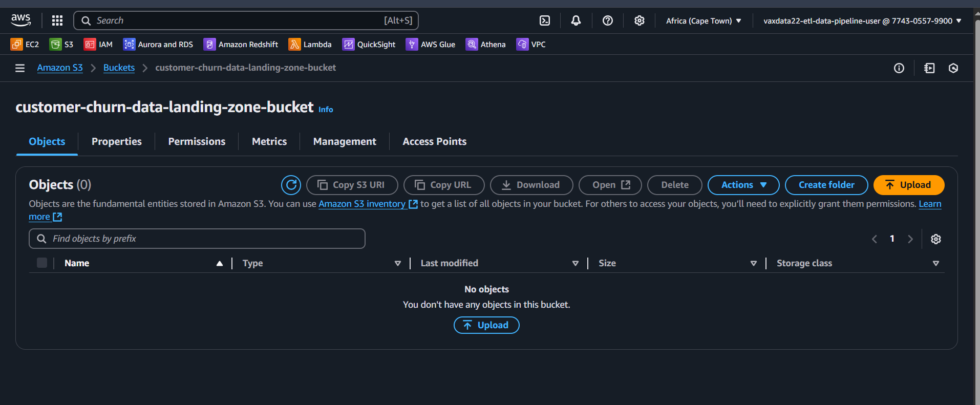This screenshot has height=405, width=980.
Task: Click the AWS logo home icon
Action: (x=21, y=20)
